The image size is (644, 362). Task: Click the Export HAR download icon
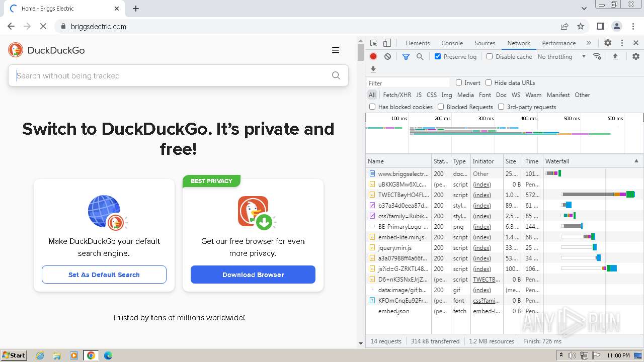point(373,69)
